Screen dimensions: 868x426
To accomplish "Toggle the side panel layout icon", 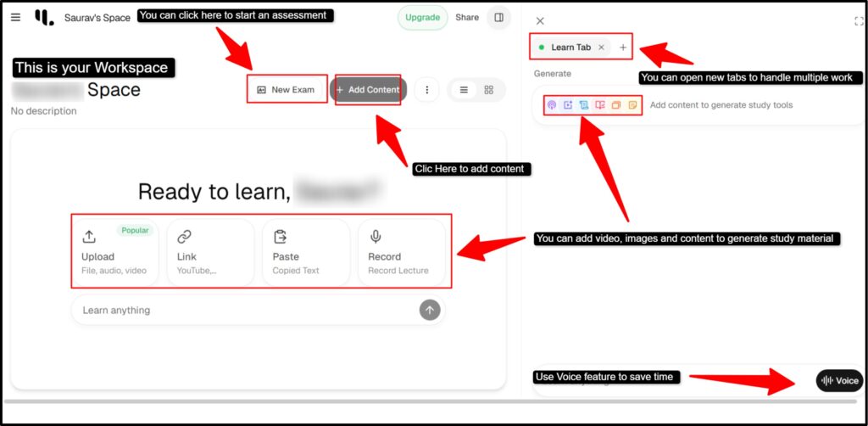I will click(498, 17).
